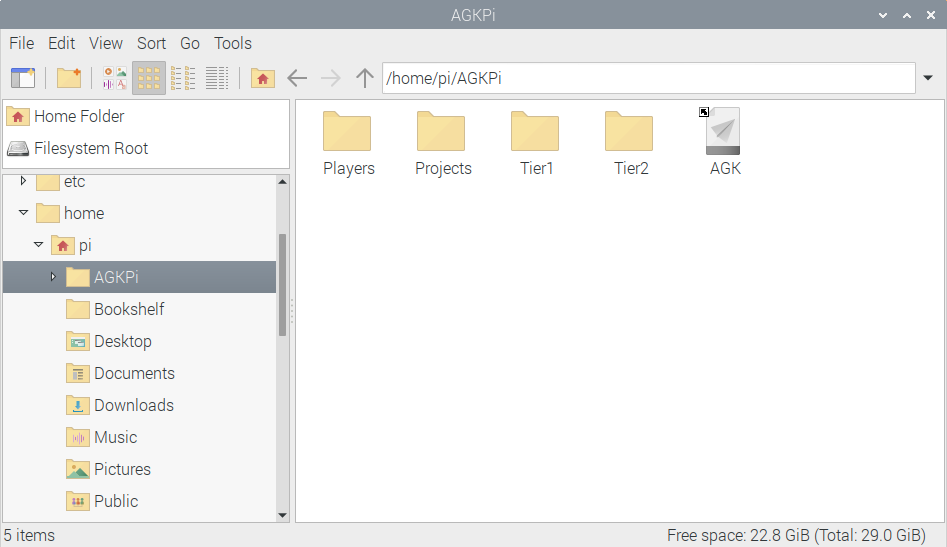Collapse the home tree node

pos(23,213)
